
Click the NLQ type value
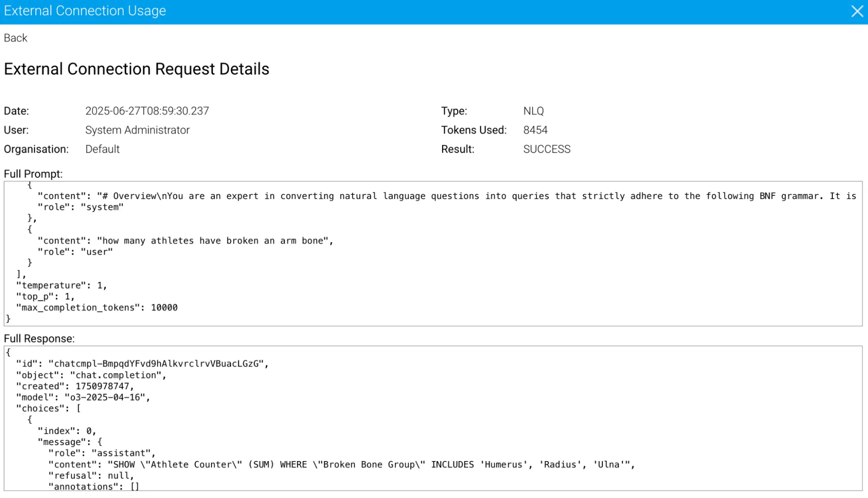point(533,111)
